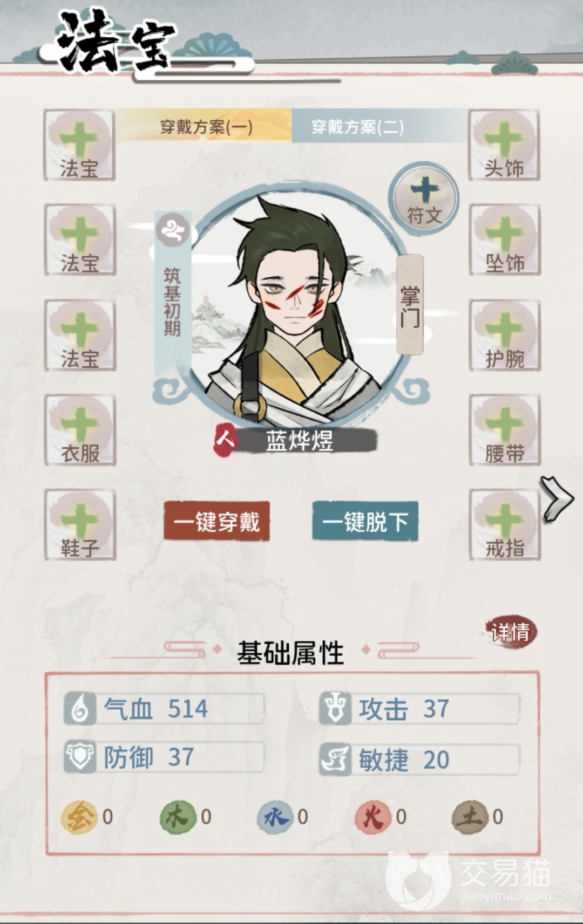The height and width of the screenshot is (924, 583).
Task: Add a rune in the 符文 slot
Action: click(424, 199)
